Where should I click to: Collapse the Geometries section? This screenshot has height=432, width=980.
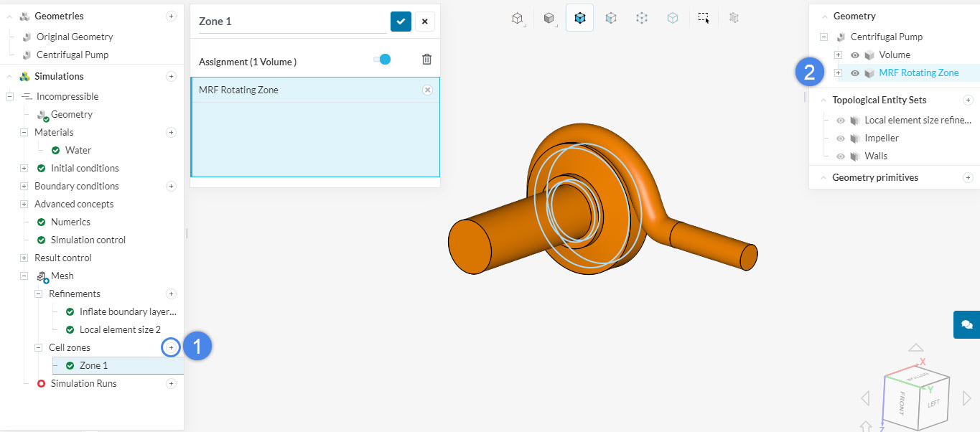click(10, 16)
